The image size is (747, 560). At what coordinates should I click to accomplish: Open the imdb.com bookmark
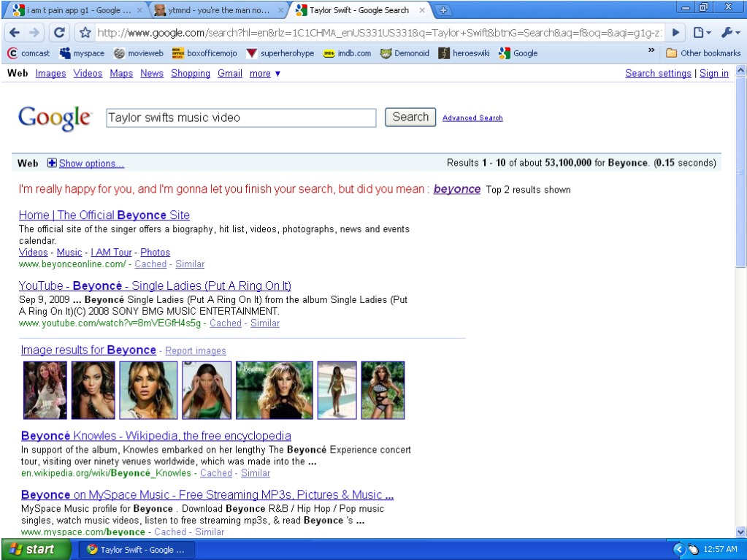pos(348,53)
